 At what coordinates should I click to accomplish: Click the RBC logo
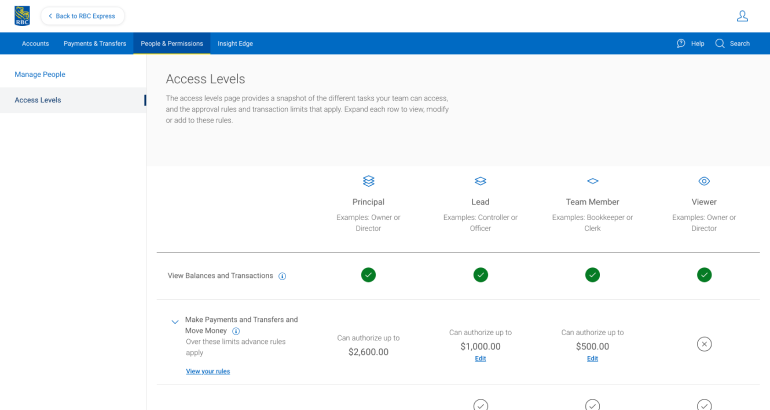click(22, 15)
